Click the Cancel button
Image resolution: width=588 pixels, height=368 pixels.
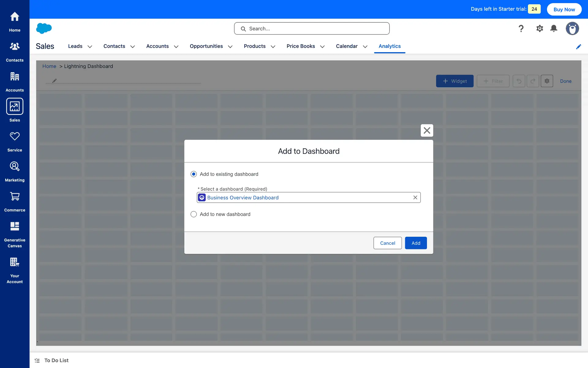coord(387,243)
